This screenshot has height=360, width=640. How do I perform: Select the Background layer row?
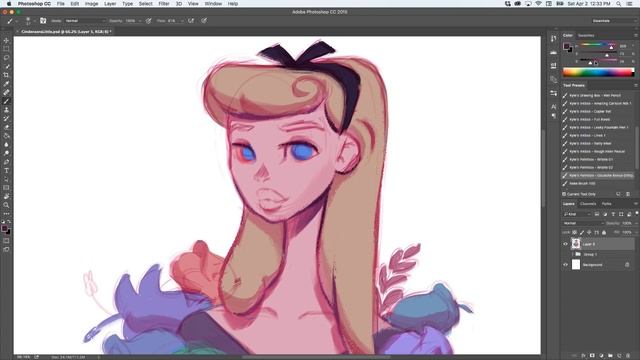click(x=598, y=265)
